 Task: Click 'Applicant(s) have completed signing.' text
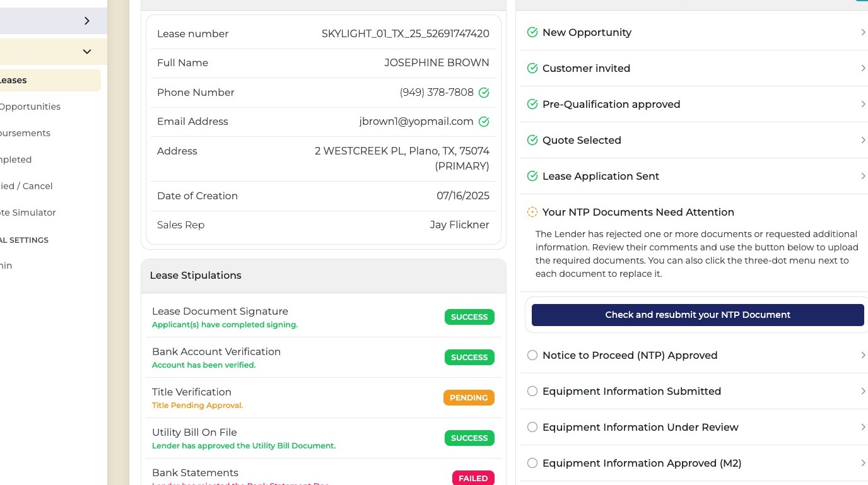click(225, 325)
